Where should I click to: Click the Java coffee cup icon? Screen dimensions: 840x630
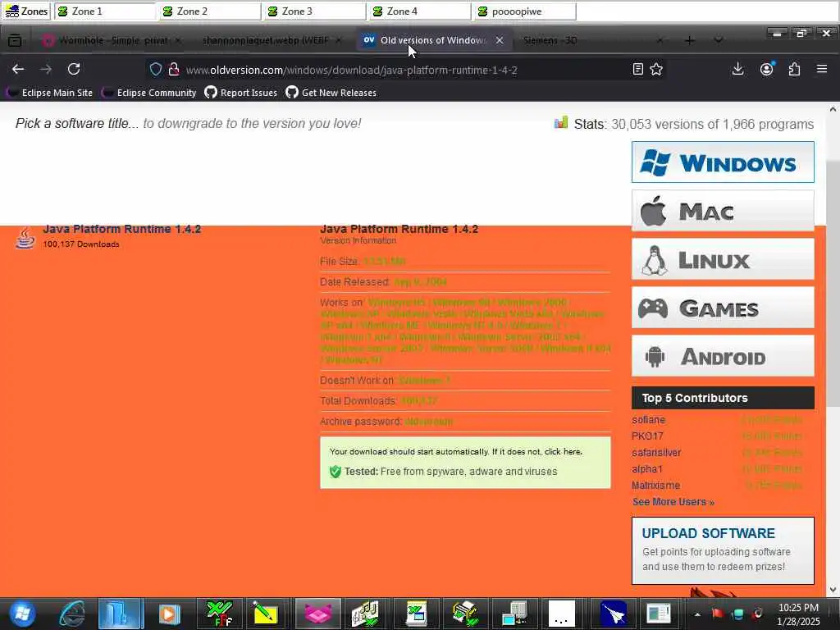click(25, 239)
